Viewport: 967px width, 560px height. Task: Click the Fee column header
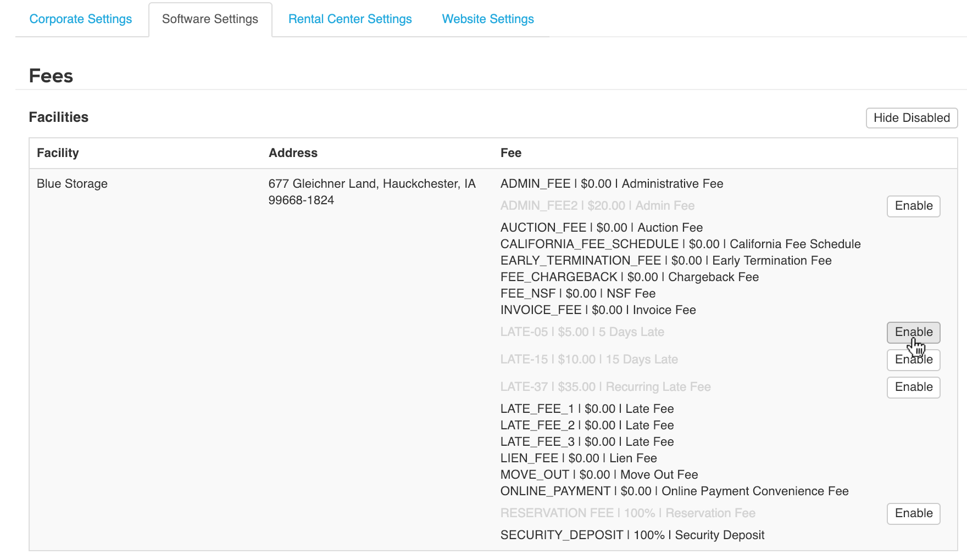click(511, 153)
